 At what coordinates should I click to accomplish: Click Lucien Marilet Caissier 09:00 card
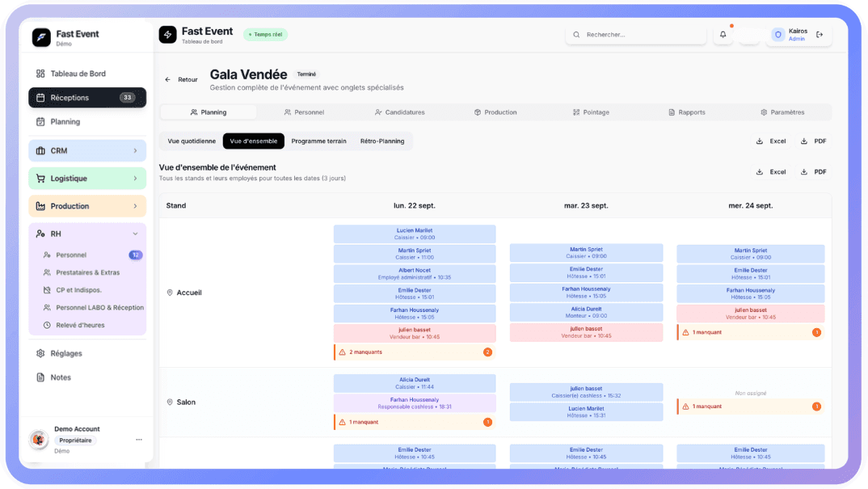(415, 234)
